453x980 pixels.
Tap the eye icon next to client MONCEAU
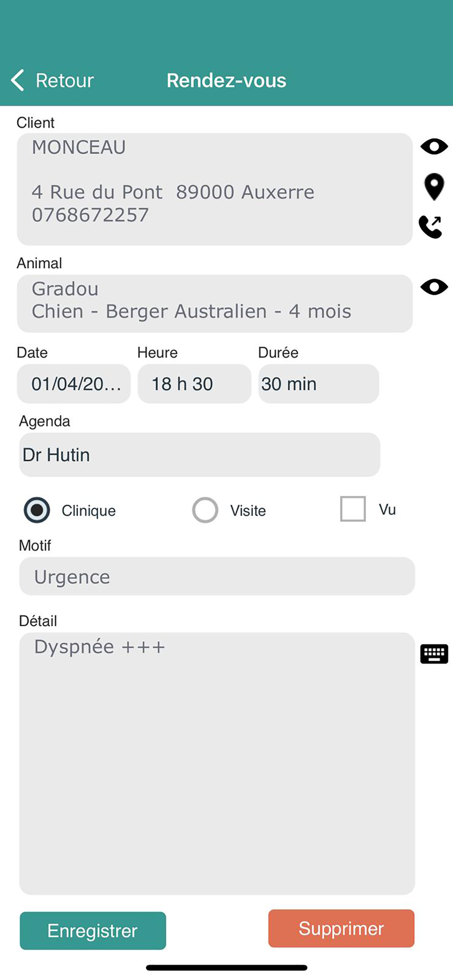click(434, 147)
